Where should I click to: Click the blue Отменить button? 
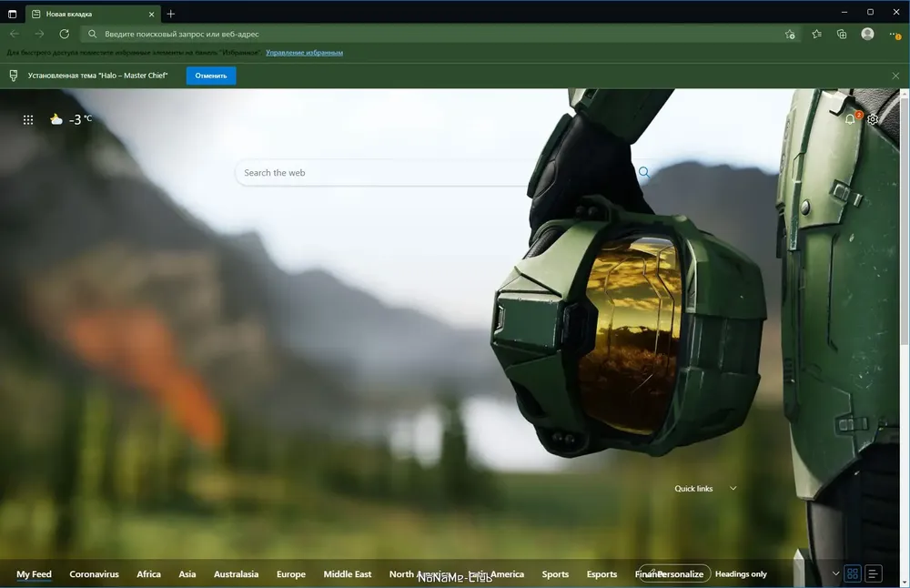pos(211,76)
